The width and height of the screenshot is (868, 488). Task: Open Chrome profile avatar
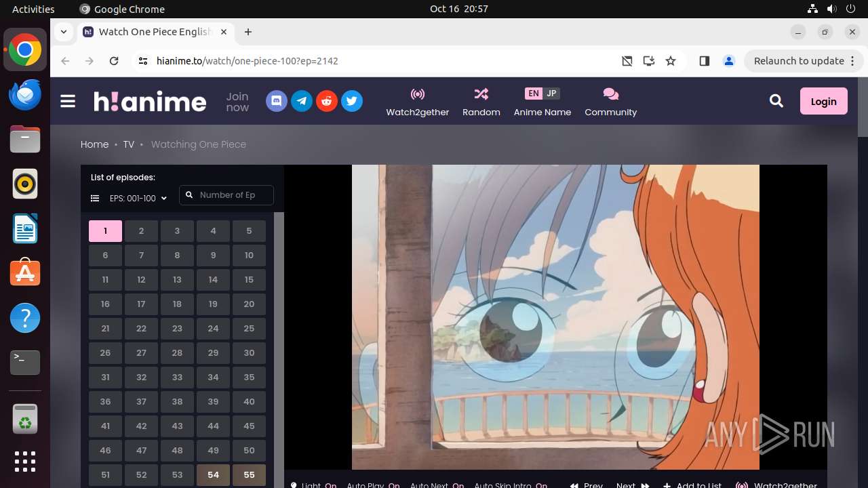click(x=729, y=61)
